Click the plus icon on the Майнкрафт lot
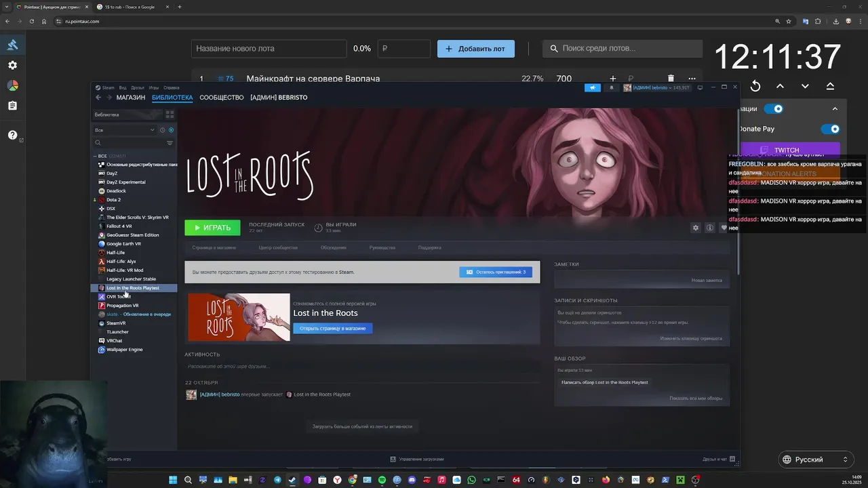The width and height of the screenshot is (868, 488). tap(613, 79)
